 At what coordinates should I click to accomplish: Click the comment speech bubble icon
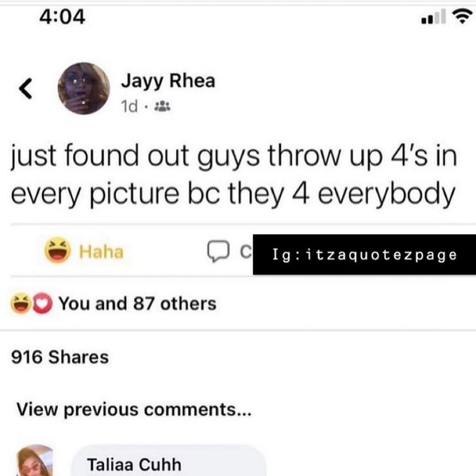click(218, 251)
